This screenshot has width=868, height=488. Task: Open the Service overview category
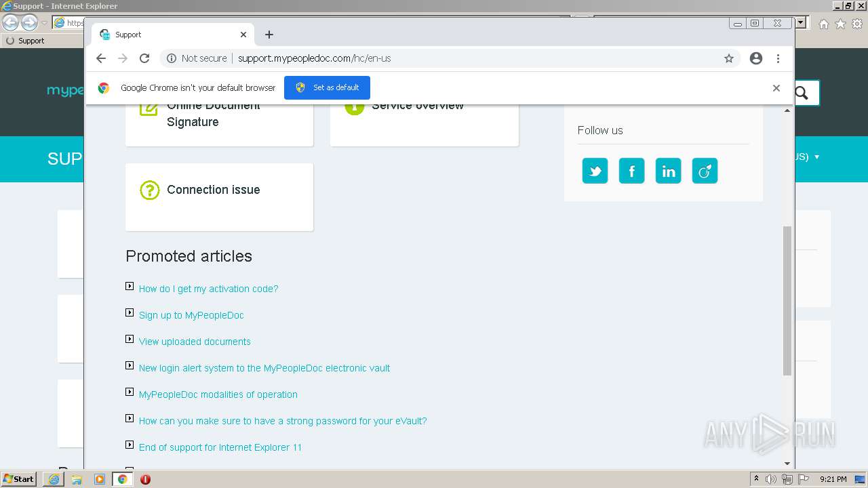(424, 125)
